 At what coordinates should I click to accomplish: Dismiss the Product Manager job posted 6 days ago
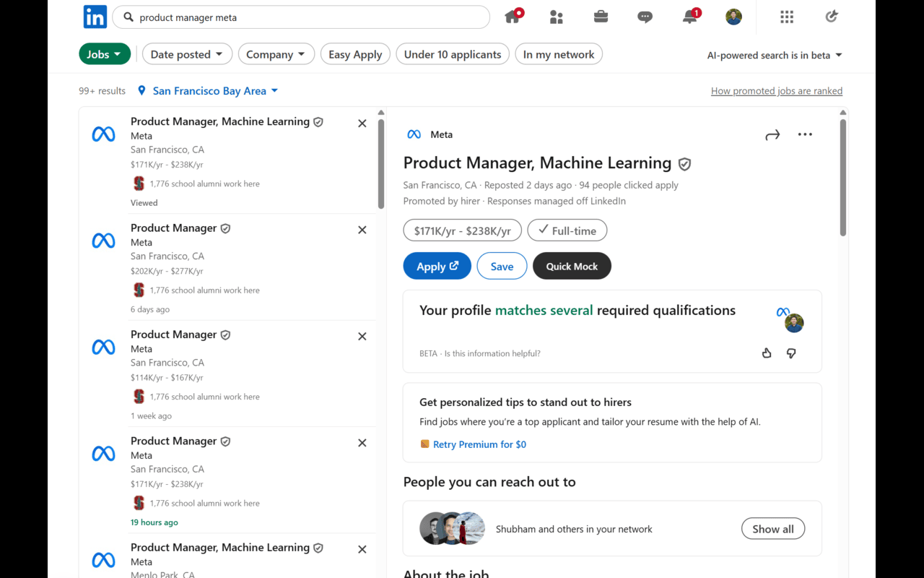point(362,230)
